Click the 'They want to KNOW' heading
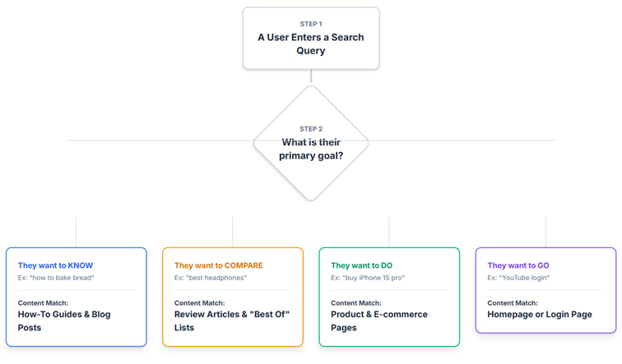622x364 pixels. click(x=55, y=265)
